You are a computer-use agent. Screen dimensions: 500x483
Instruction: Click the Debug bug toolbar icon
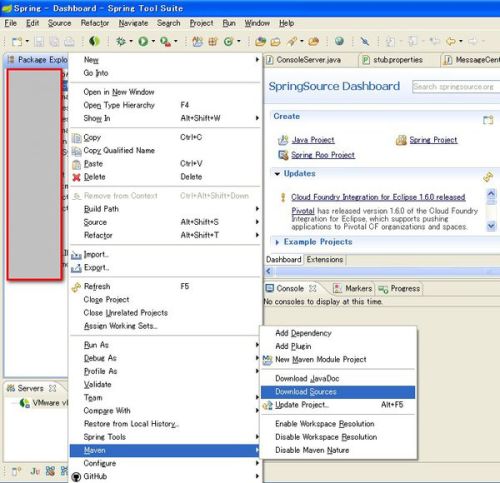point(121,41)
